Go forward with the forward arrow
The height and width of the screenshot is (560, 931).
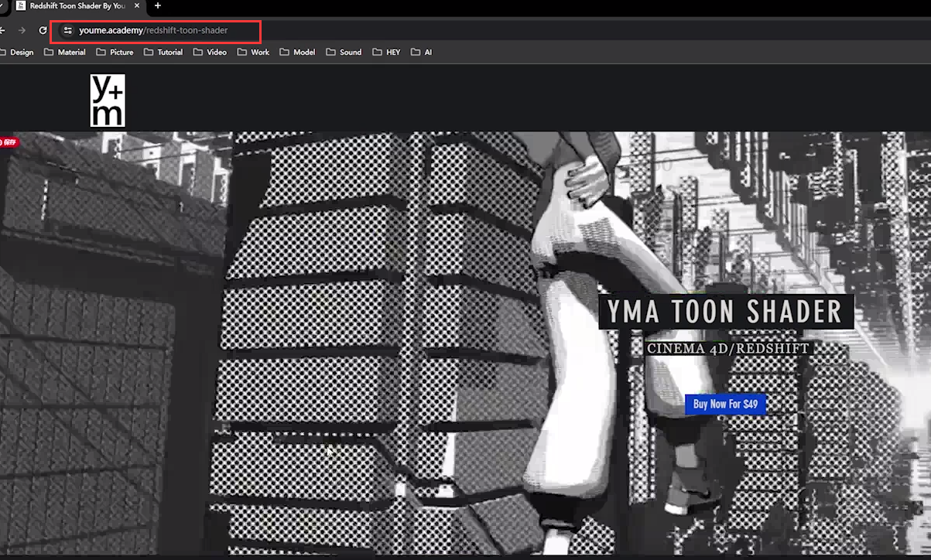pos(22,30)
